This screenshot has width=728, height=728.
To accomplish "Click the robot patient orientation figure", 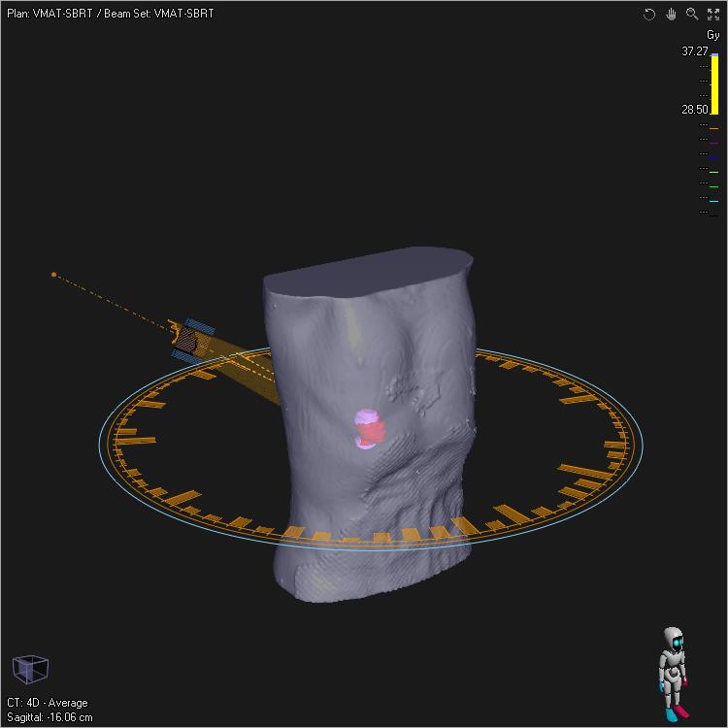I will click(x=675, y=674).
